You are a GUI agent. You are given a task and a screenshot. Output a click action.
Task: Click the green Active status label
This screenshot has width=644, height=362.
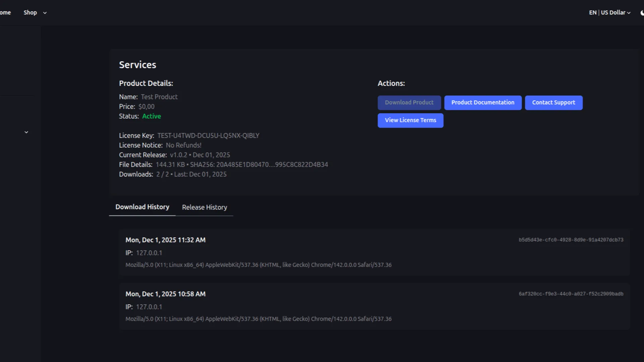pyautogui.click(x=151, y=116)
